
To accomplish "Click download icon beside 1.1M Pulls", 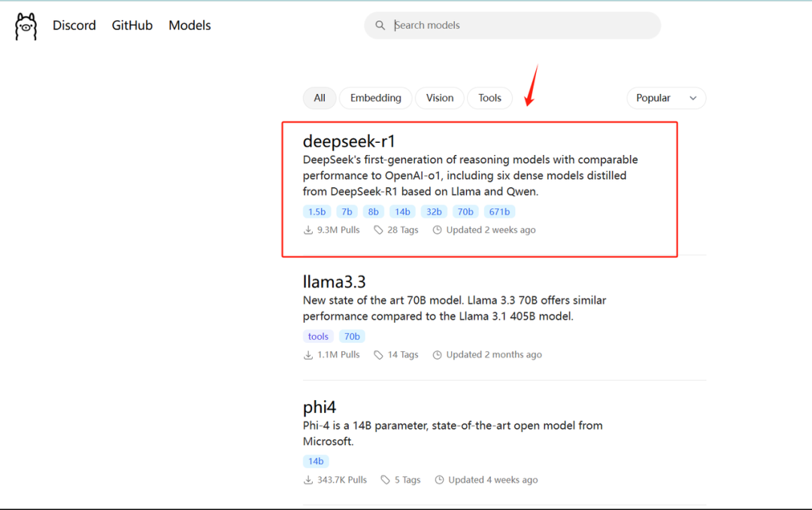I will pyautogui.click(x=308, y=354).
